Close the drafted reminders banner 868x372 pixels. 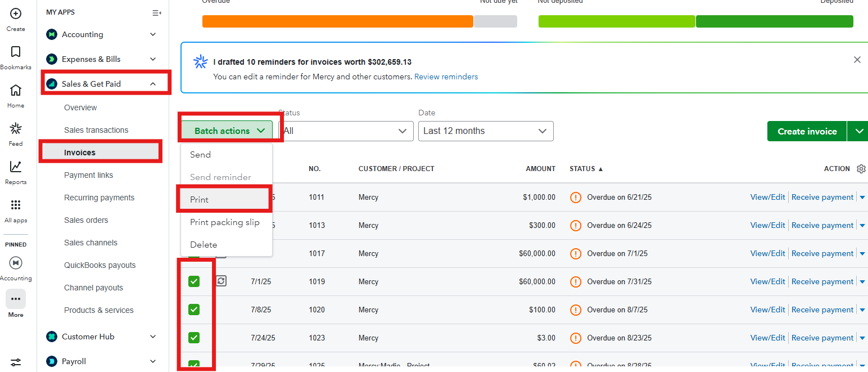click(857, 60)
